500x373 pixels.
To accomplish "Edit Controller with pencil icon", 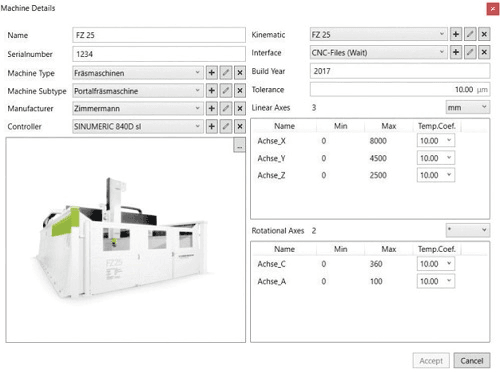I will pyautogui.click(x=226, y=127).
